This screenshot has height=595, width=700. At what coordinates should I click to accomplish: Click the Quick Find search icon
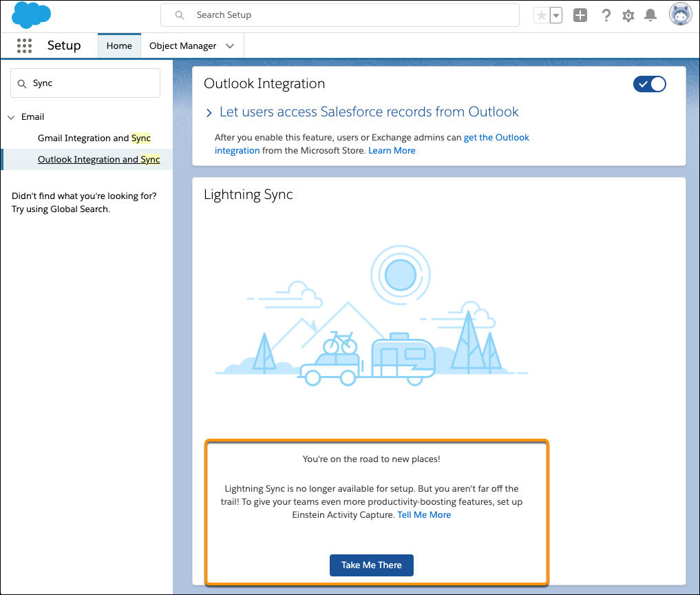coord(21,83)
